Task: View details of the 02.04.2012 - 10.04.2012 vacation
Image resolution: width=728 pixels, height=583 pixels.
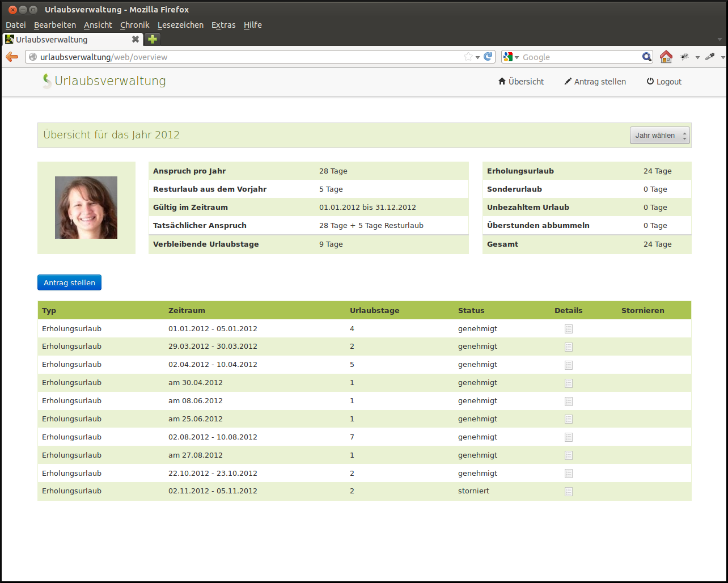Action: coord(569,365)
